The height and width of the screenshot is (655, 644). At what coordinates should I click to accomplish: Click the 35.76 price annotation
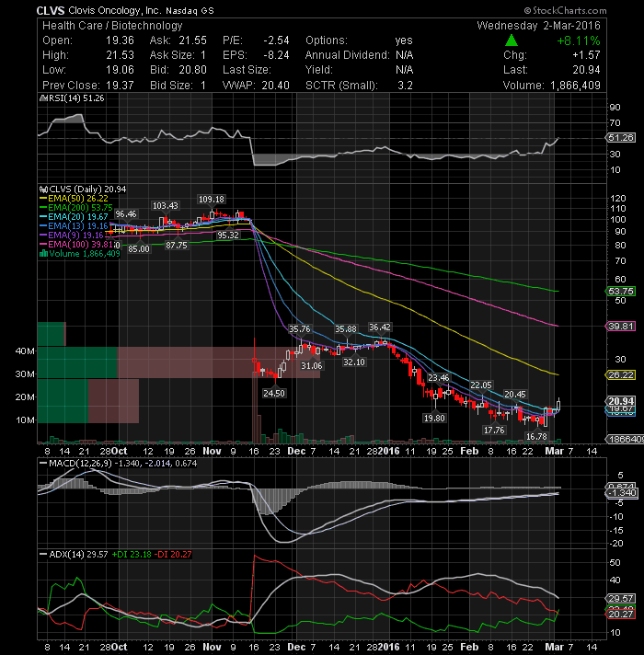coord(300,328)
